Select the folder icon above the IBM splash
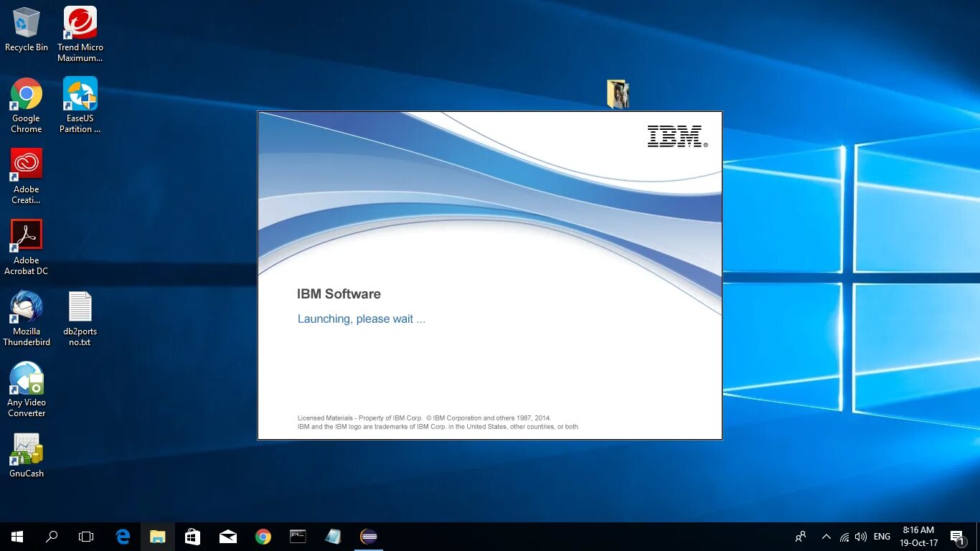The height and width of the screenshot is (551, 980). 618,94
